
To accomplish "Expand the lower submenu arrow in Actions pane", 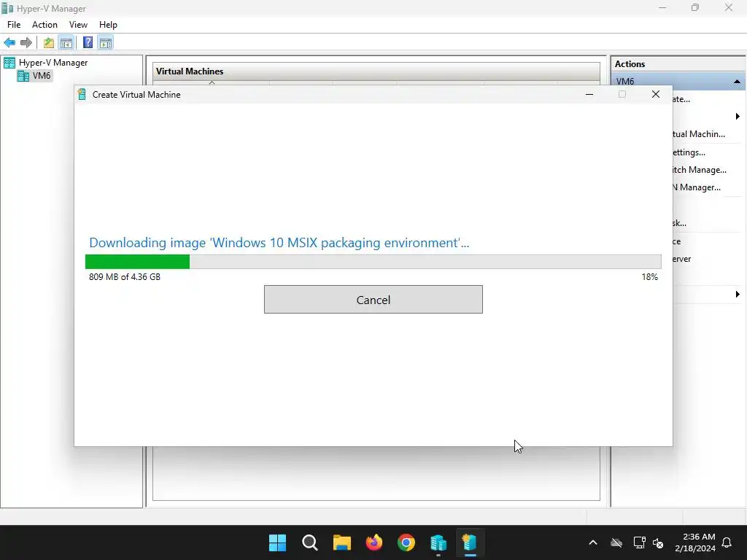I will (x=738, y=295).
